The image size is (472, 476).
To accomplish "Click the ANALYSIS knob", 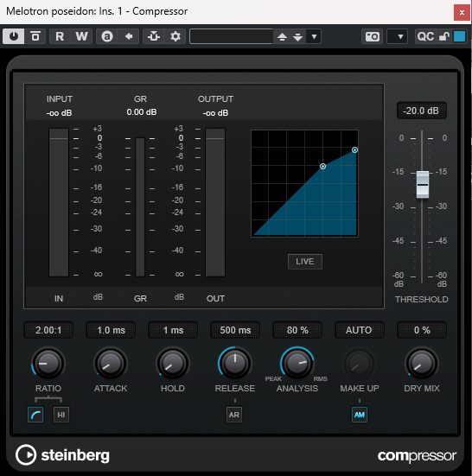I will coord(297,364).
